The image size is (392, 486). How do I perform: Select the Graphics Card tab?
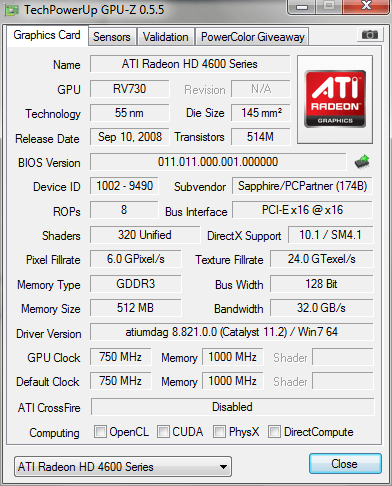pos(47,35)
